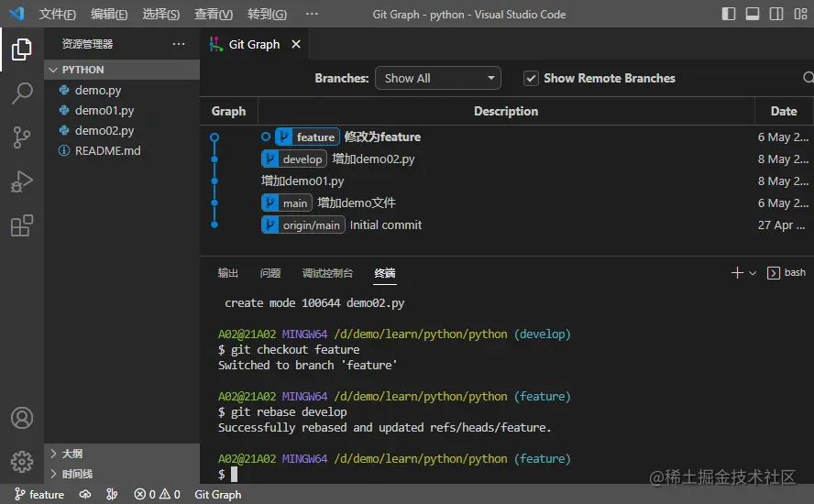
Task: Switch to the 输出 output tab
Action: click(x=228, y=273)
